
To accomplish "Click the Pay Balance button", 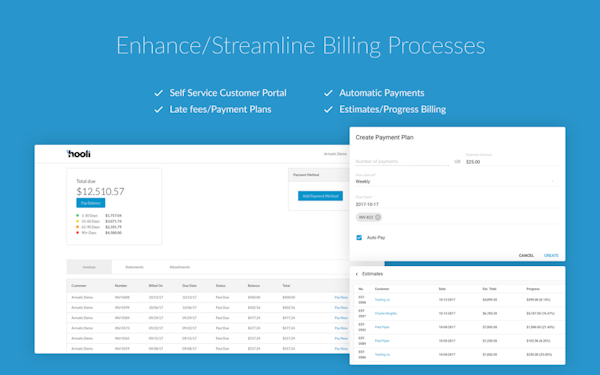I will [91, 203].
